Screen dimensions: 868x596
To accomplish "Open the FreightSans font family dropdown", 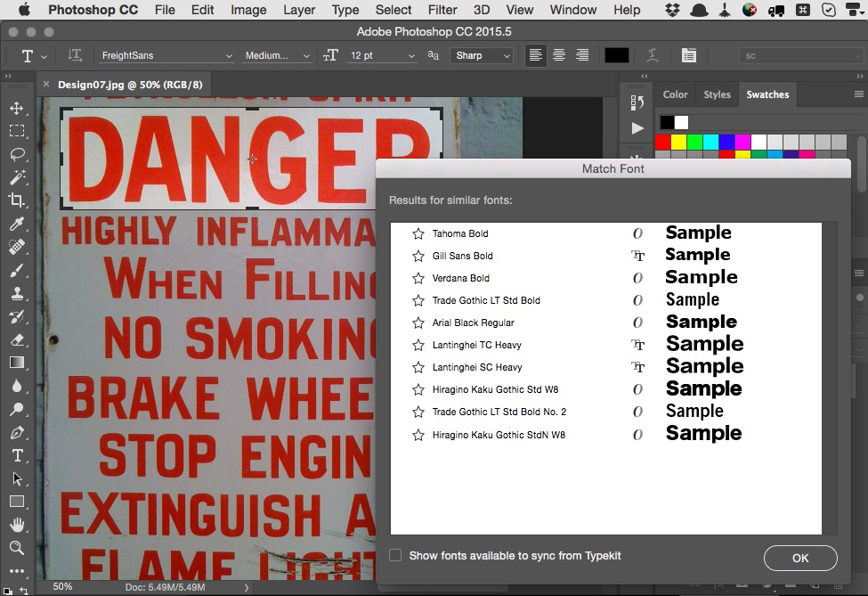I will tap(166, 55).
